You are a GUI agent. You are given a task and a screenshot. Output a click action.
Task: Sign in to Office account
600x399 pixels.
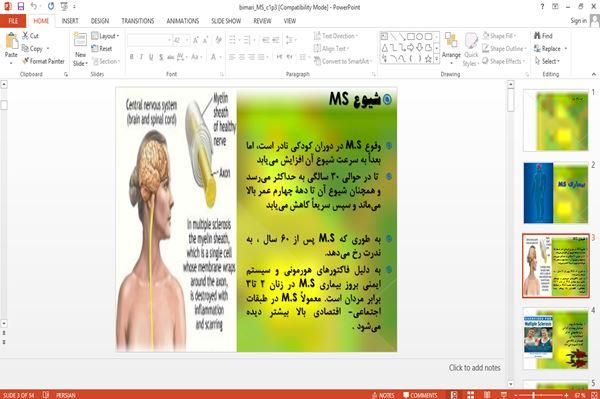coord(579,21)
